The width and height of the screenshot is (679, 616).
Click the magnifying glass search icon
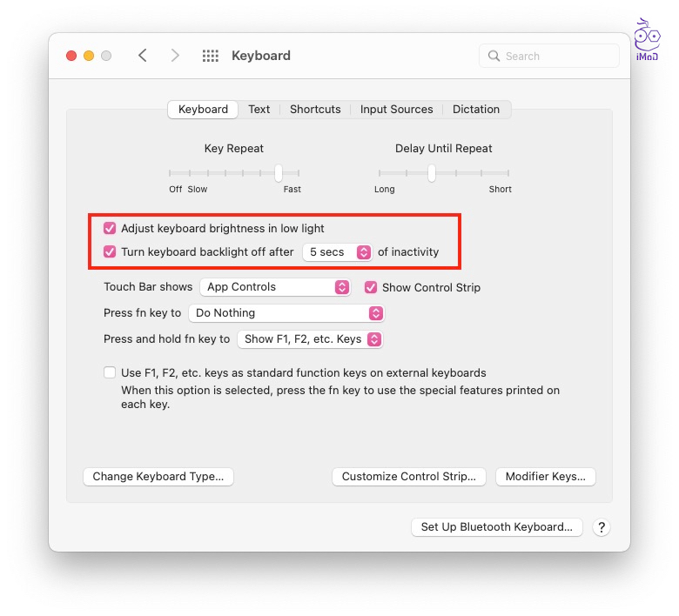pos(494,56)
